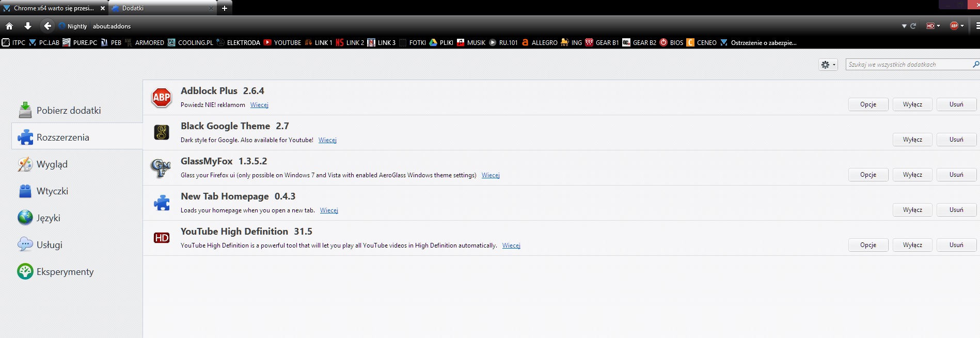Open Opcje for YouTube High Definition
The image size is (980, 338).
tap(868, 245)
